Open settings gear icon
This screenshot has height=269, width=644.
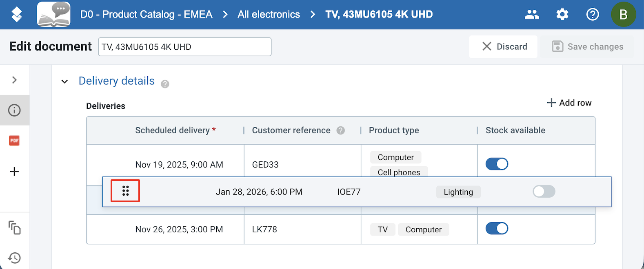pyautogui.click(x=562, y=15)
